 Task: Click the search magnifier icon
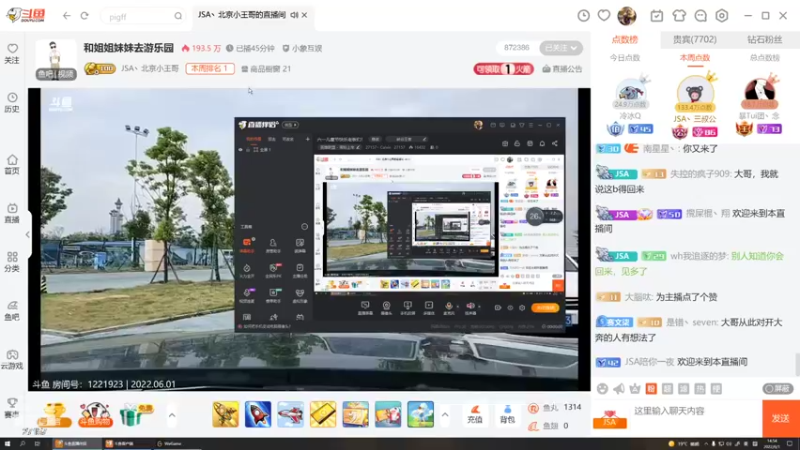pos(178,17)
